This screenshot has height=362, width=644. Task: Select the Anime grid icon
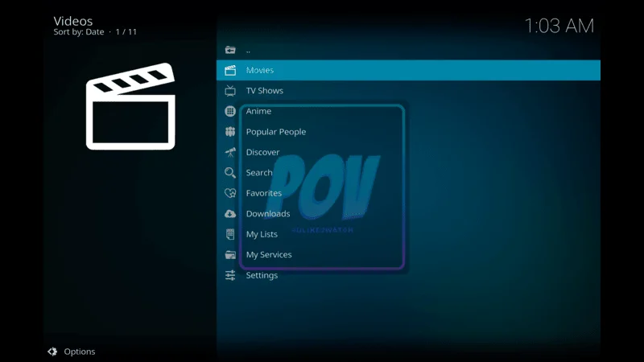tap(230, 111)
